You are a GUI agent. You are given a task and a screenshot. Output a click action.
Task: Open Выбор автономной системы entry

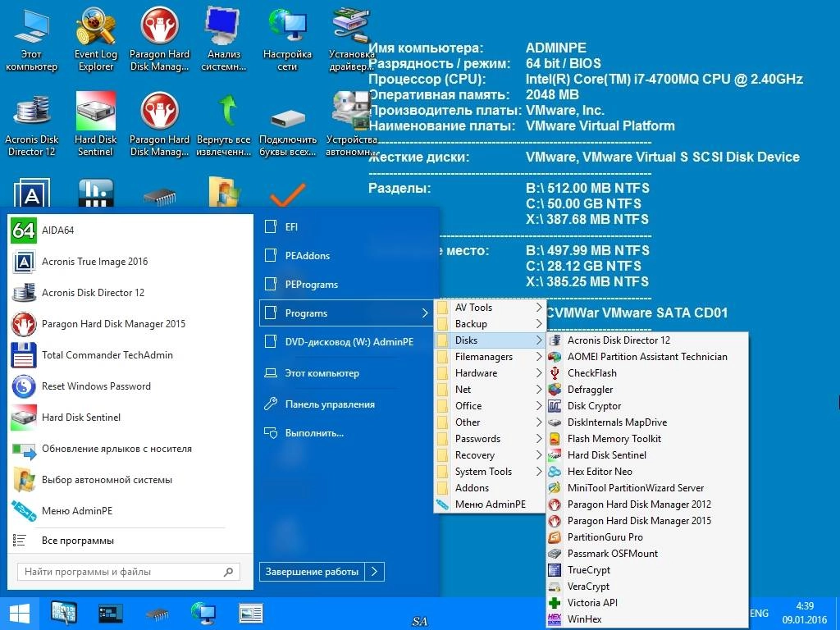click(130, 479)
